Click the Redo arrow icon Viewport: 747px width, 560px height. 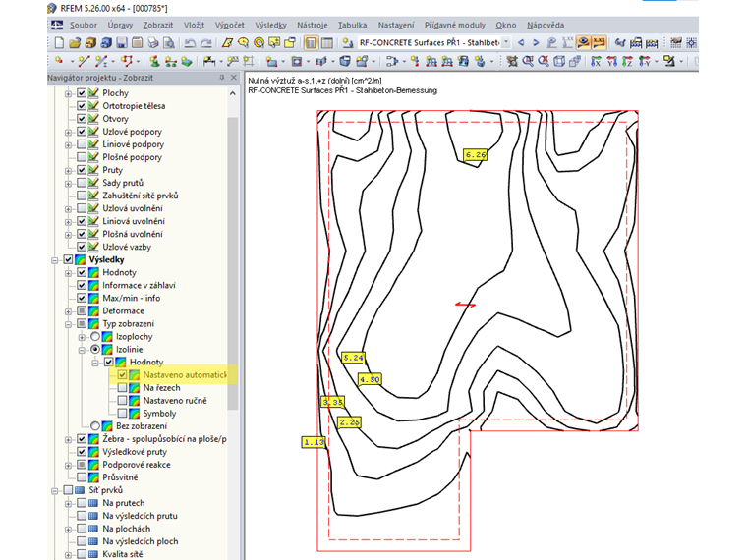tap(206, 43)
